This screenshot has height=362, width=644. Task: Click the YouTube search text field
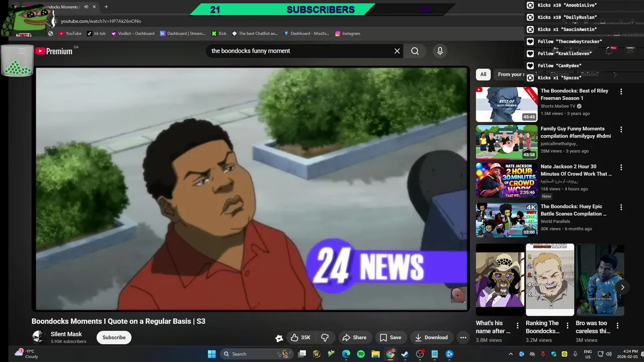(299, 51)
